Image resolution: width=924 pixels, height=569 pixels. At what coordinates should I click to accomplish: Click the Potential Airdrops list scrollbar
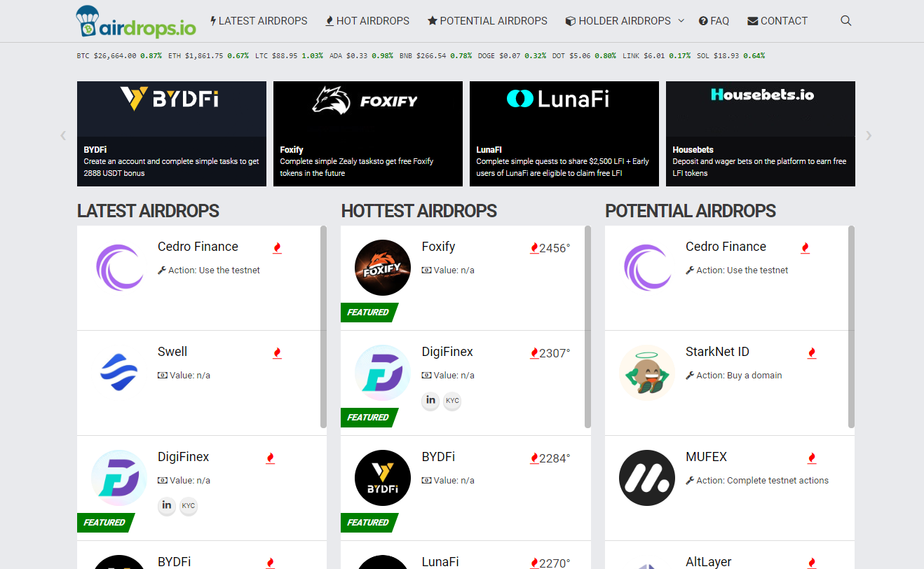tap(851, 327)
